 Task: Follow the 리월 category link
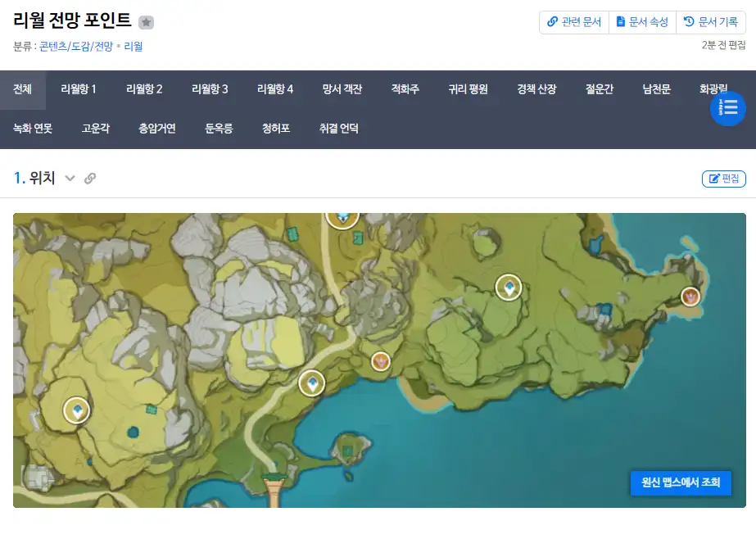point(134,47)
